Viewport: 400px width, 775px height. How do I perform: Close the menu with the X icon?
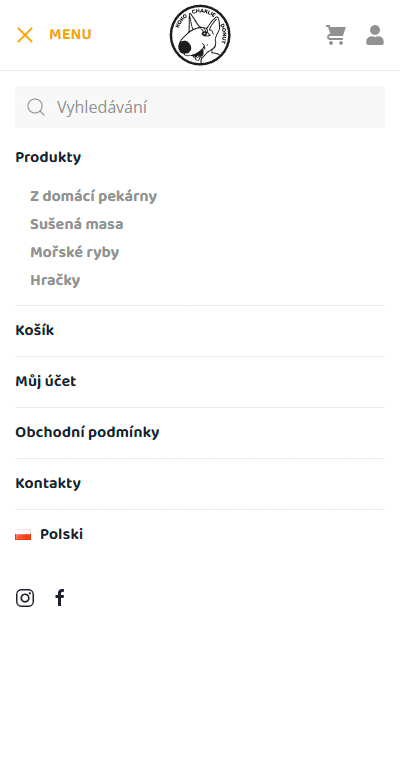click(x=25, y=35)
